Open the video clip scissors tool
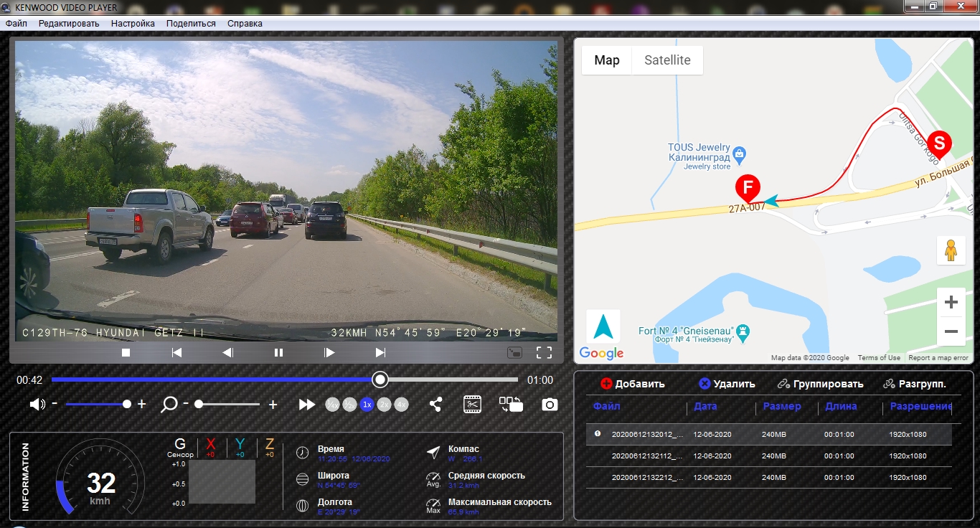 [x=472, y=405]
